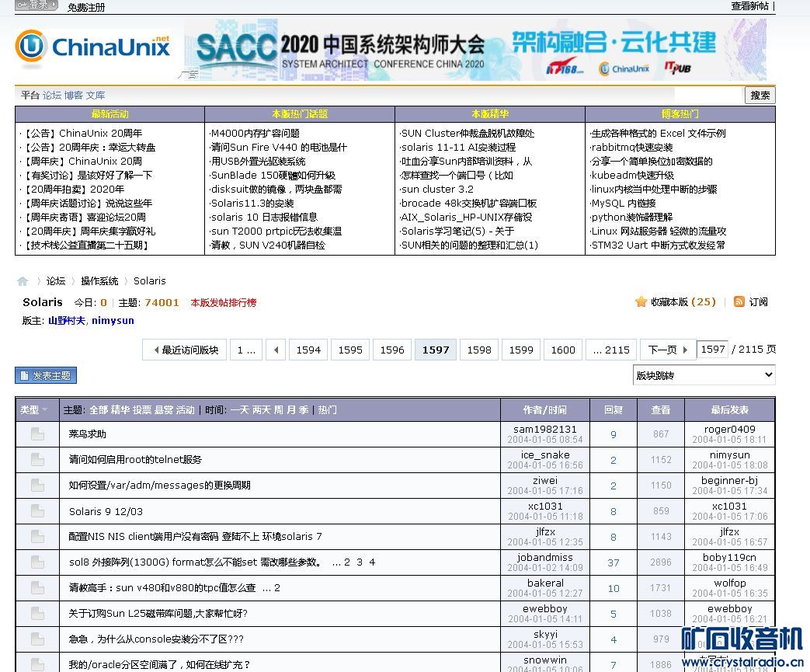
Task: Click thread icon for 配置NIS NIS client row
Action: click(37, 537)
